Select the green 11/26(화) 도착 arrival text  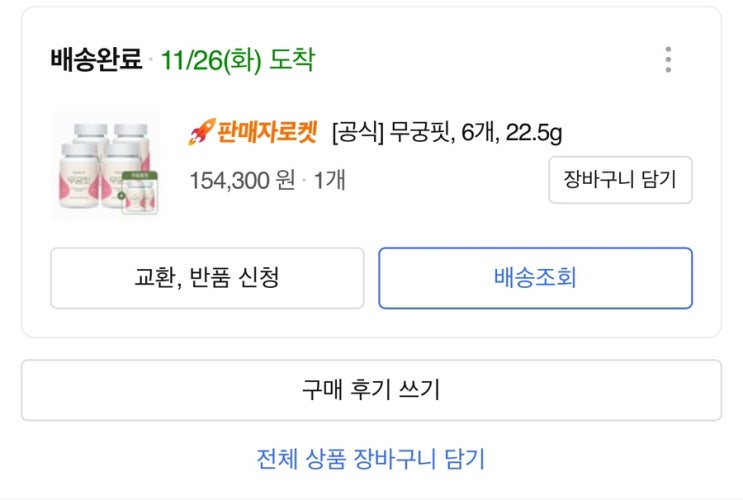click(x=237, y=60)
